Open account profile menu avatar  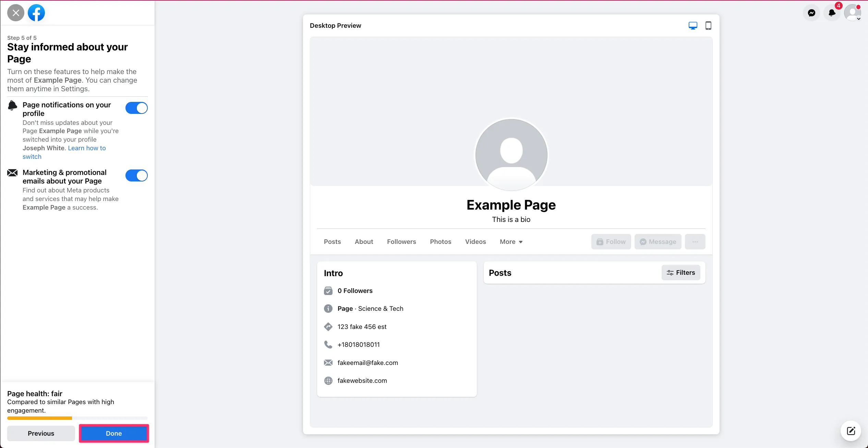pos(853,13)
